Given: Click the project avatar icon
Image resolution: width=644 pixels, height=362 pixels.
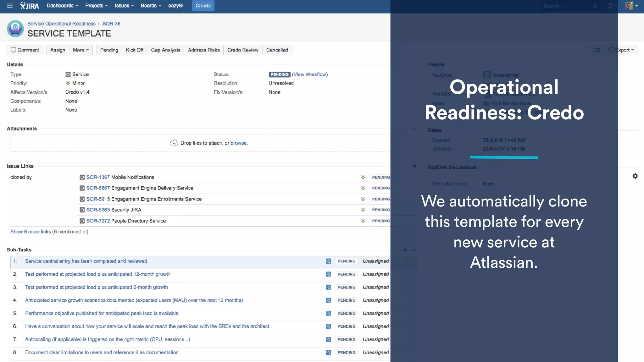Looking at the screenshot, I should 15,29.
